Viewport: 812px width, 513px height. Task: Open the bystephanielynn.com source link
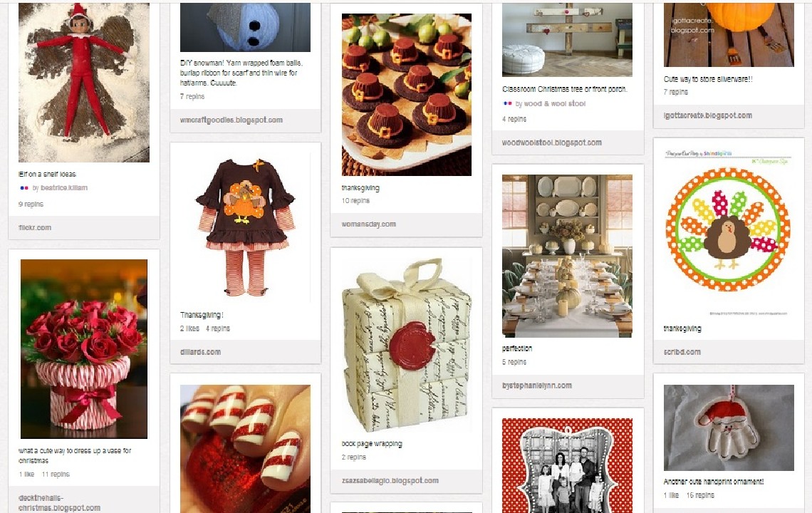tap(537, 385)
